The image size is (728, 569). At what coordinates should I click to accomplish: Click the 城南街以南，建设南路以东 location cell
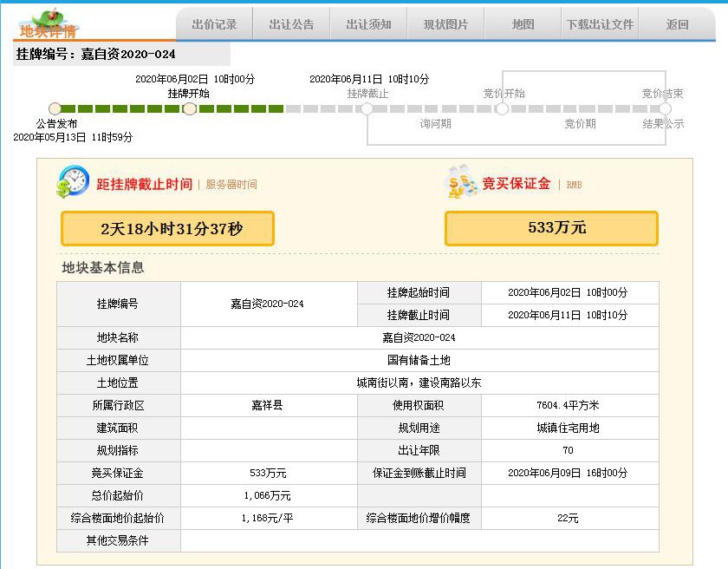(x=419, y=383)
